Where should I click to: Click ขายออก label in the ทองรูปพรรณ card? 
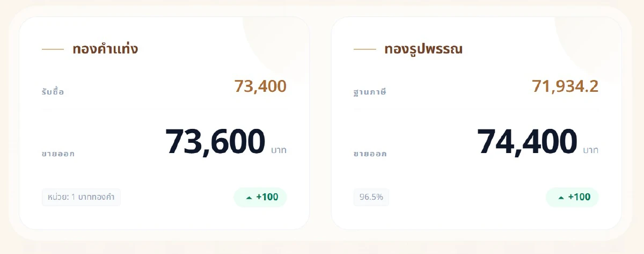(370, 154)
